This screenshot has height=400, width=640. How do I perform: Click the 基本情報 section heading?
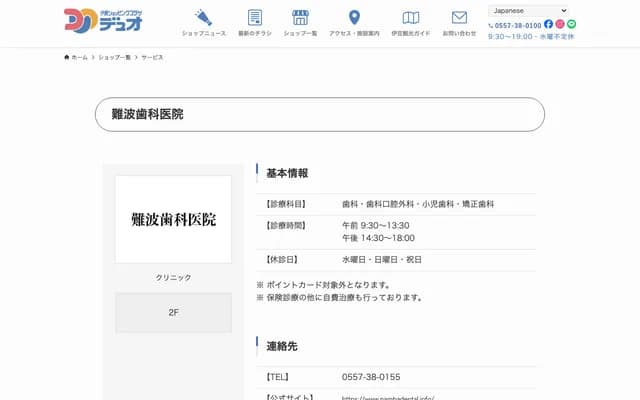tap(287, 173)
